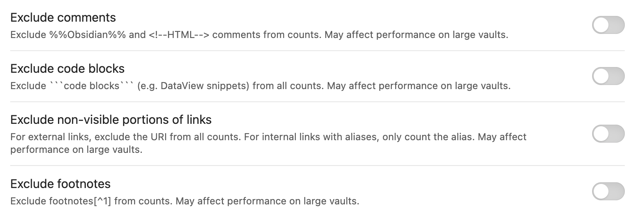The height and width of the screenshot is (215, 644).
Task: Click the ```code blocks``` example text
Action: pos(92,86)
